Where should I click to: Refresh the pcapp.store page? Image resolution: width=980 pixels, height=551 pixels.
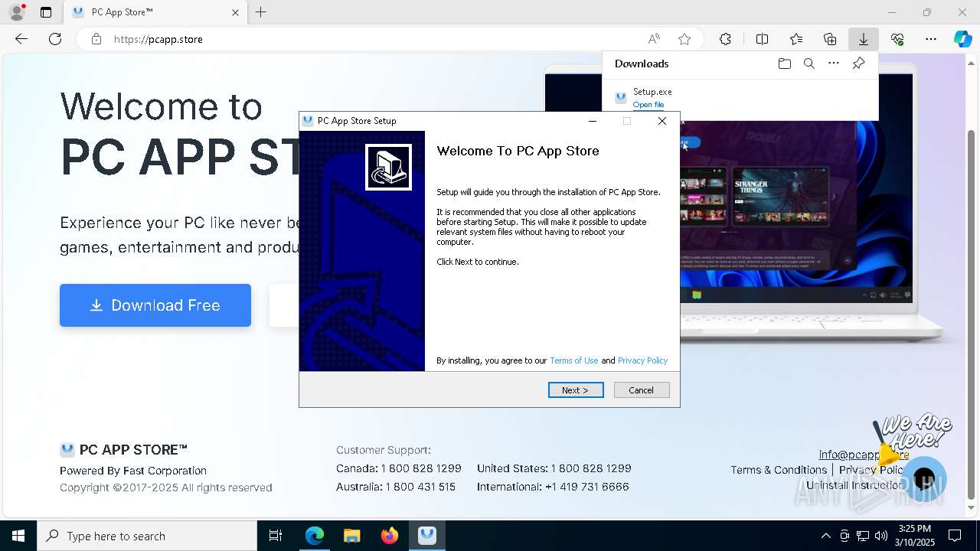coord(55,39)
